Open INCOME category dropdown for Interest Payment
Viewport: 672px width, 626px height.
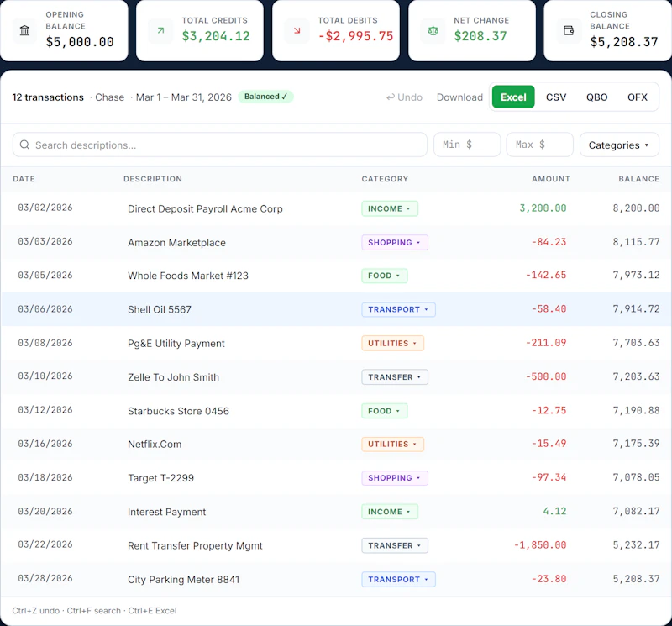coord(390,512)
